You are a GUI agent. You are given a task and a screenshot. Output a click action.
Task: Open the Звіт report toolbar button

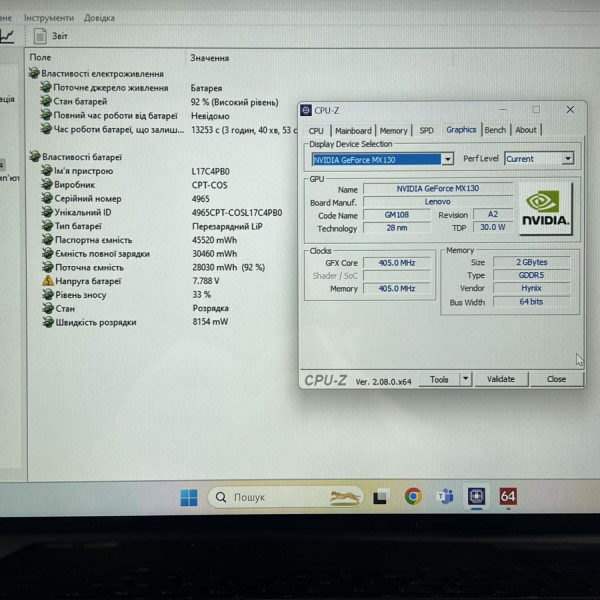51,36
